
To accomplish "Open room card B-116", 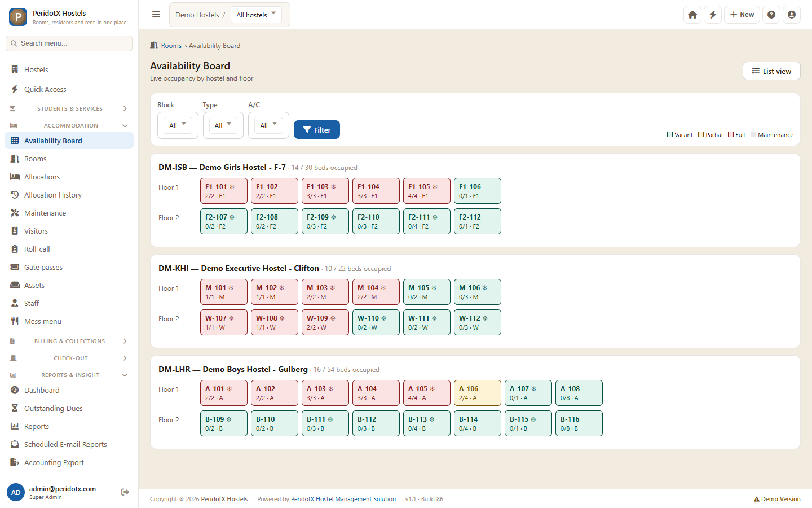I will click(x=579, y=423).
